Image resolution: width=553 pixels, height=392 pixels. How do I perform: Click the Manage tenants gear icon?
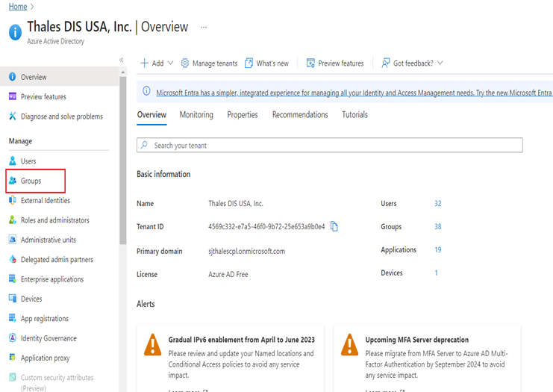pos(185,63)
